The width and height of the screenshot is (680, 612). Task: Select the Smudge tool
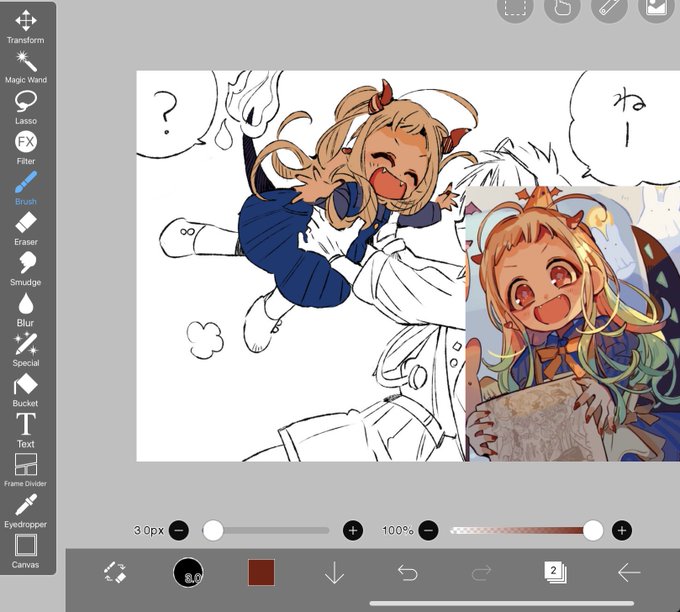pos(26,268)
